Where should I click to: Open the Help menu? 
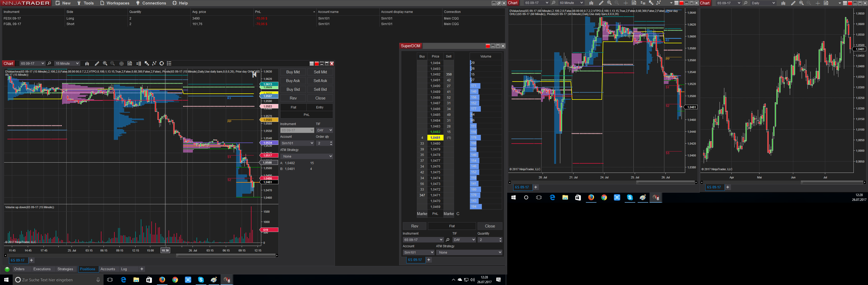click(x=180, y=3)
